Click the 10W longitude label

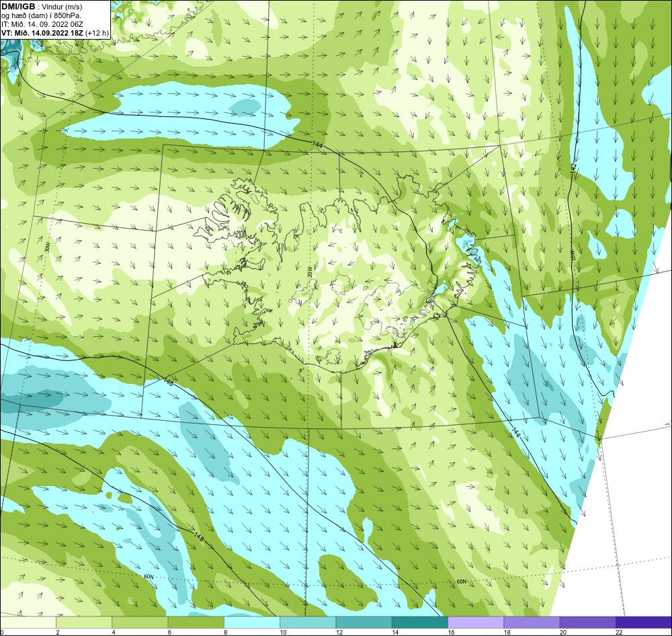[x=572, y=255]
